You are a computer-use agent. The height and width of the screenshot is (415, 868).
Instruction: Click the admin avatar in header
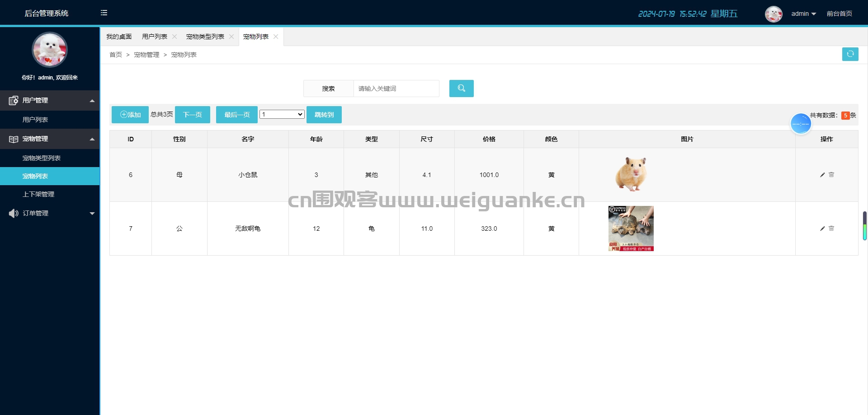(x=774, y=14)
